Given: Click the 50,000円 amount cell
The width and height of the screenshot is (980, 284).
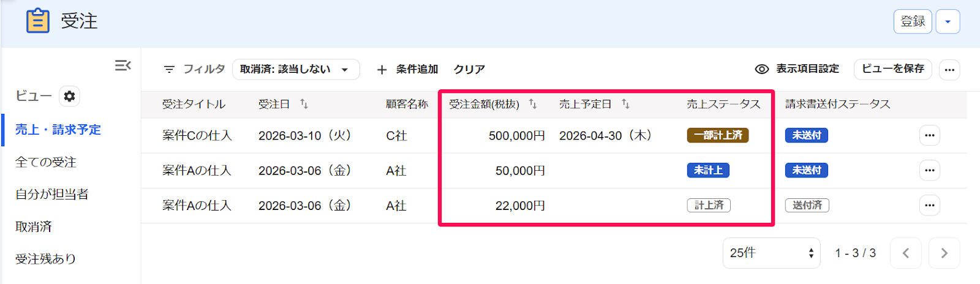Looking at the screenshot, I should pyautogui.click(x=520, y=170).
